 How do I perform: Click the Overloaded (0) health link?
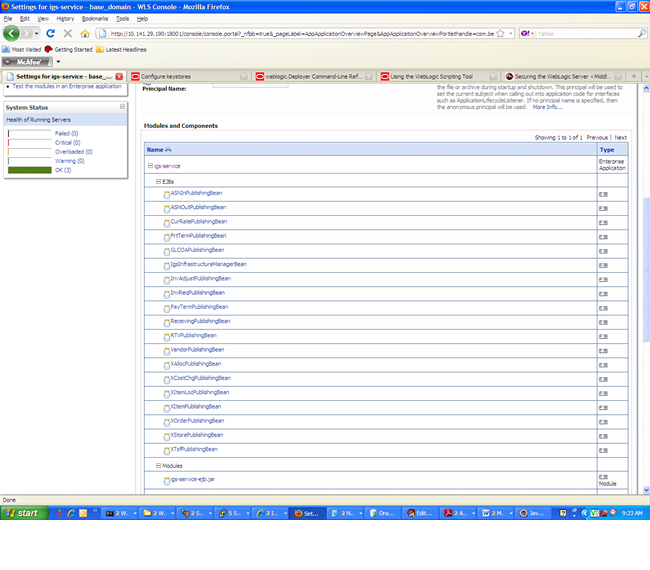point(73,152)
